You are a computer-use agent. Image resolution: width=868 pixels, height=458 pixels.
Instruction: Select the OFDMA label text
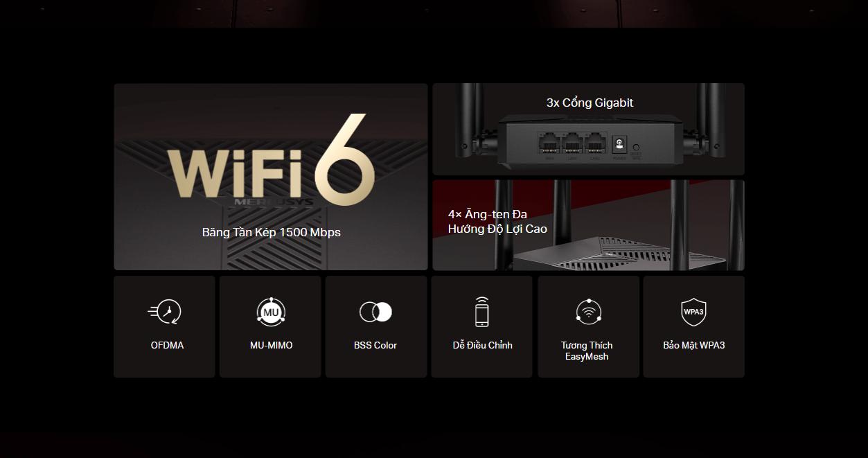[x=167, y=345]
